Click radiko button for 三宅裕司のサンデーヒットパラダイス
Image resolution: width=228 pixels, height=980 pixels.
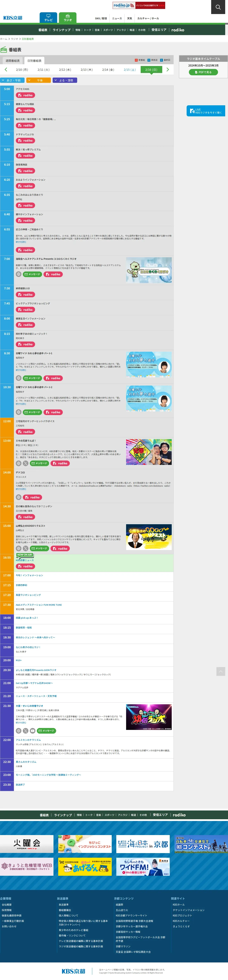click(25, 432)
